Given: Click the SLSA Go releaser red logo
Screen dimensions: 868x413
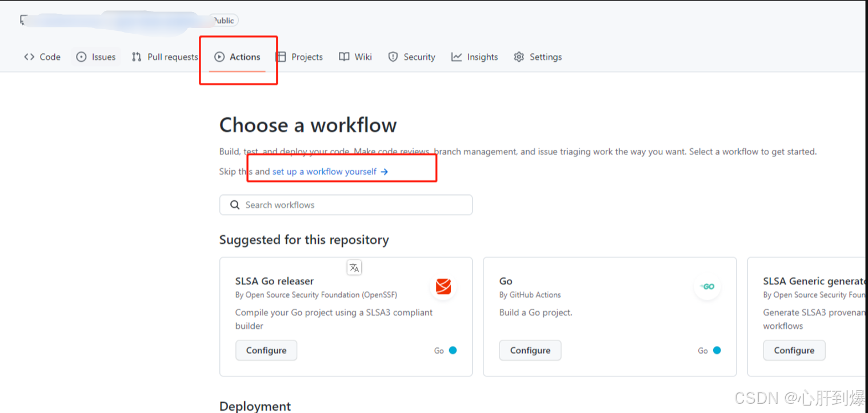Looking at the screenshot, I should (443, 287).
